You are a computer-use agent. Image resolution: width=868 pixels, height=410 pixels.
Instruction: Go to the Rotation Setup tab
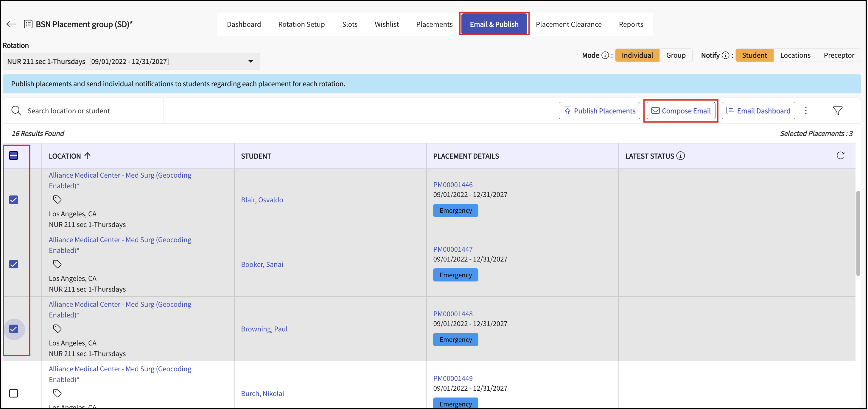301,24
